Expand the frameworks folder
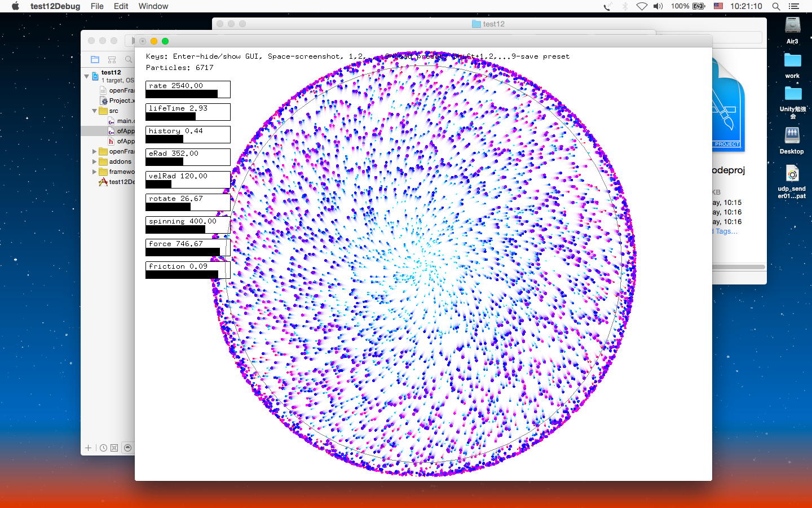 pos(94,172)
